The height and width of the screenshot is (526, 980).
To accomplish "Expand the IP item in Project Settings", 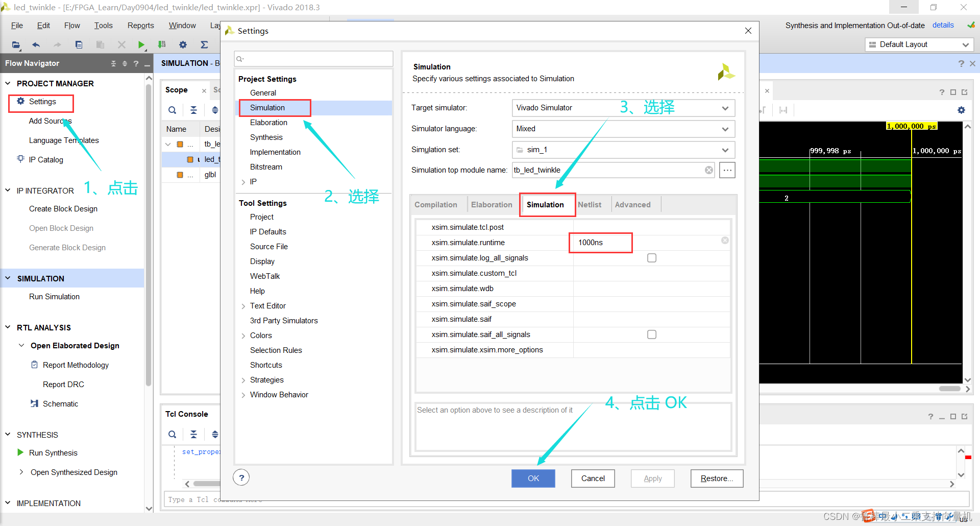I will (243, 182).
